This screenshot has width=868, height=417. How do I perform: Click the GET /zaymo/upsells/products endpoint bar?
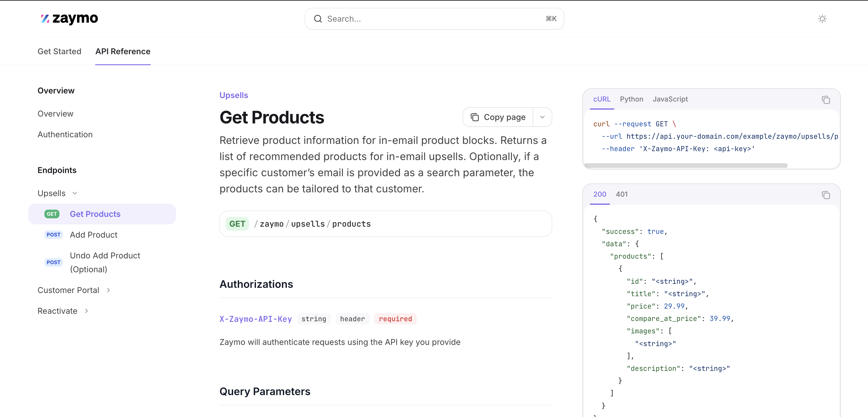tap(386, 224)
